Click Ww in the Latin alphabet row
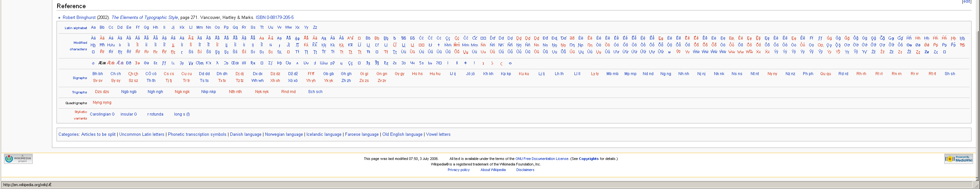This screenshot has height=189, width=980. click(x=288, y=27)
